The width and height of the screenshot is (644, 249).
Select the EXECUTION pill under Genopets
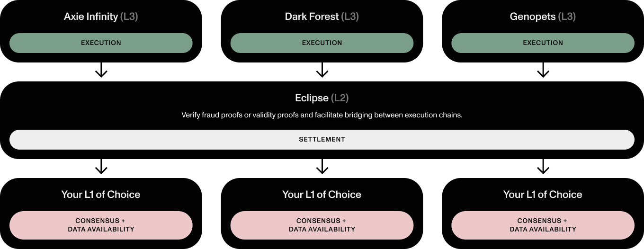[543, 43]
